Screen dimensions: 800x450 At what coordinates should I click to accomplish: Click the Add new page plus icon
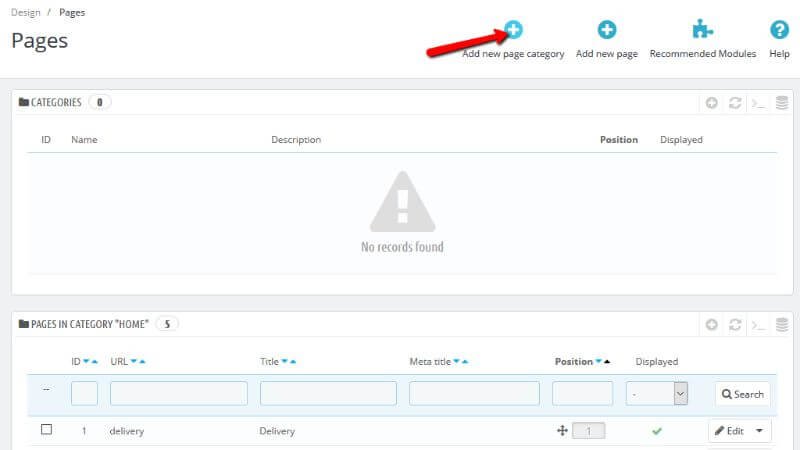[607, 30]
